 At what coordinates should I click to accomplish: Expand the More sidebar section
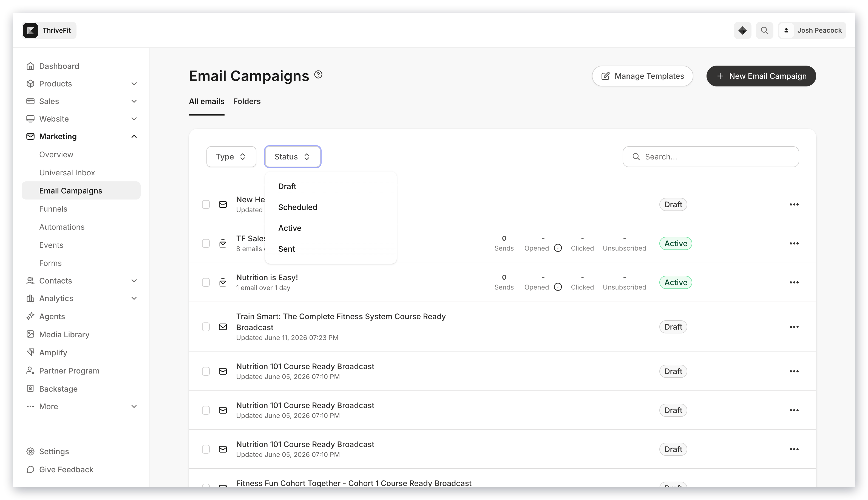point(134,407)
